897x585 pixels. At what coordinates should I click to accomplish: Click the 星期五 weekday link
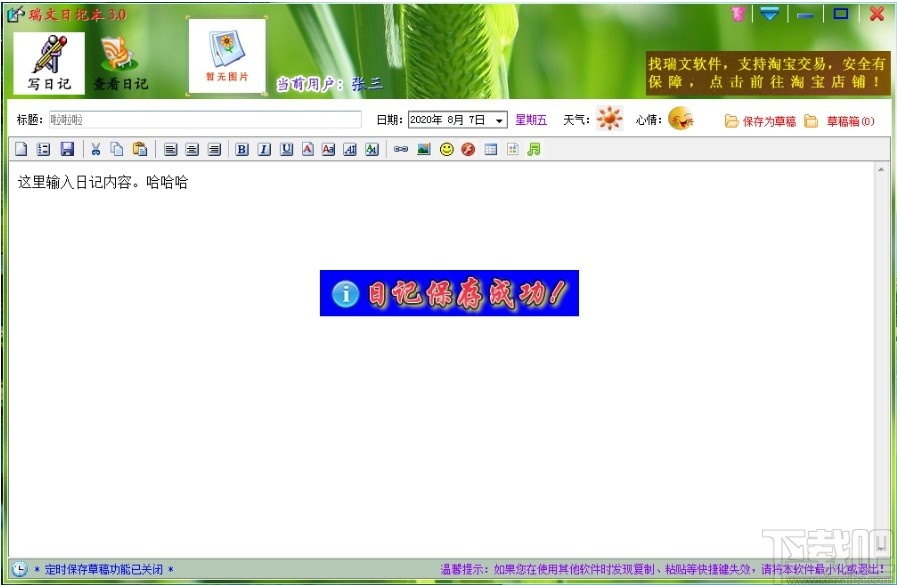531,120
